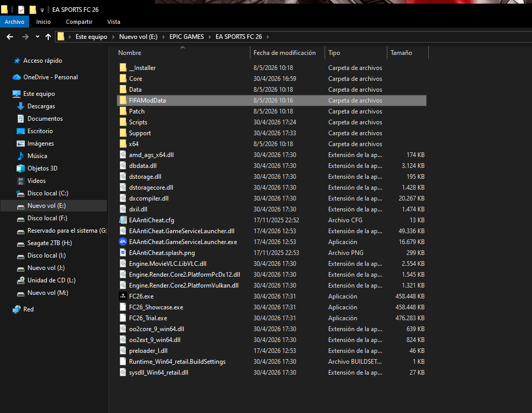
Task: Click 'EA SPORTS FC 26' breadcrumb
Action: coord(239,37)
